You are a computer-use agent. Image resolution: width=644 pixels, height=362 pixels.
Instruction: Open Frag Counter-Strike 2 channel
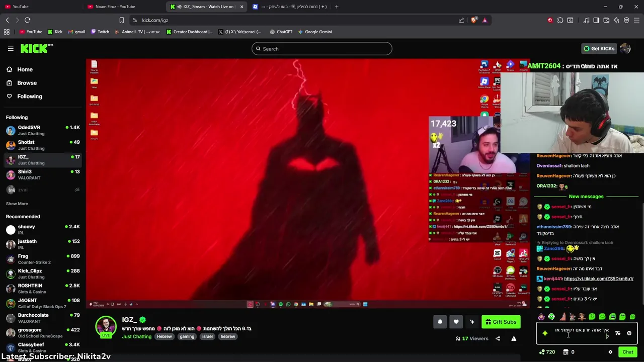(x=43, y=259)
